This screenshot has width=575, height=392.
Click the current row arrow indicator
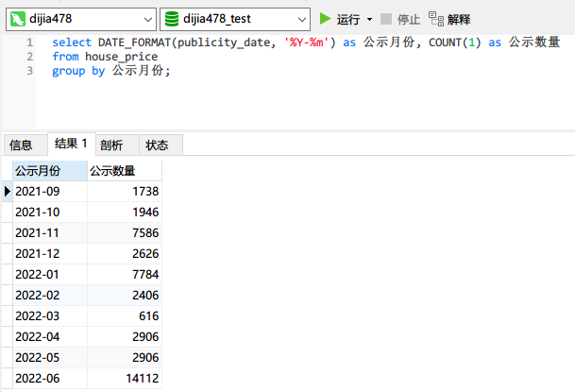[8, 191]
